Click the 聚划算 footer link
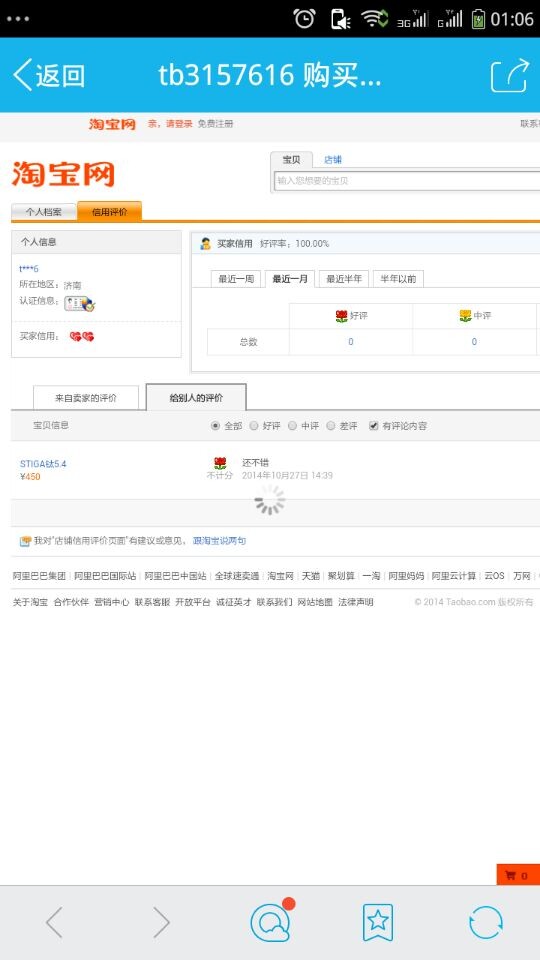 pyautogui.click(x=341, y=576)
